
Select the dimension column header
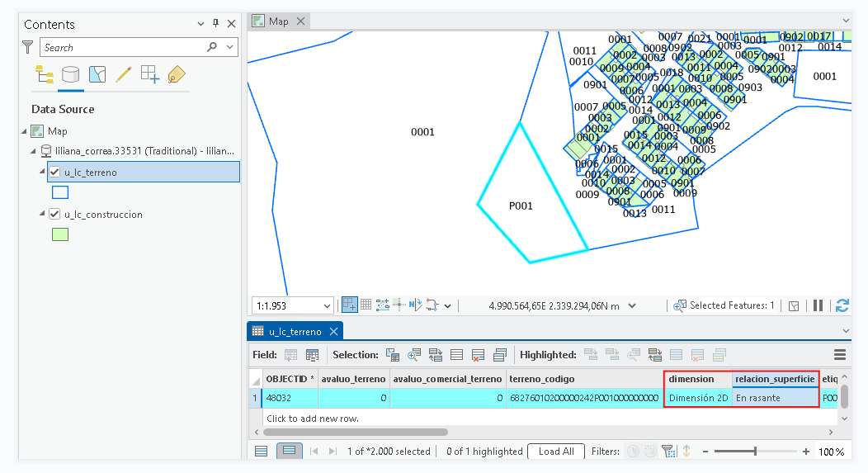click(698, 379)
